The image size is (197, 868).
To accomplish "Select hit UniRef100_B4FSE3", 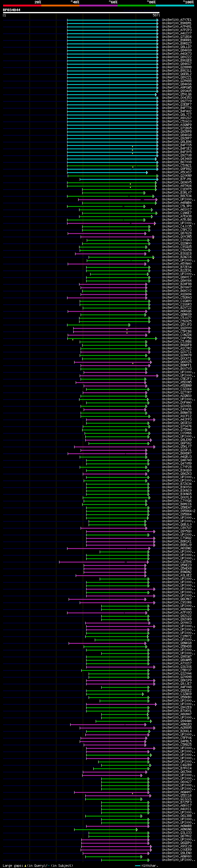I will 176,149.
